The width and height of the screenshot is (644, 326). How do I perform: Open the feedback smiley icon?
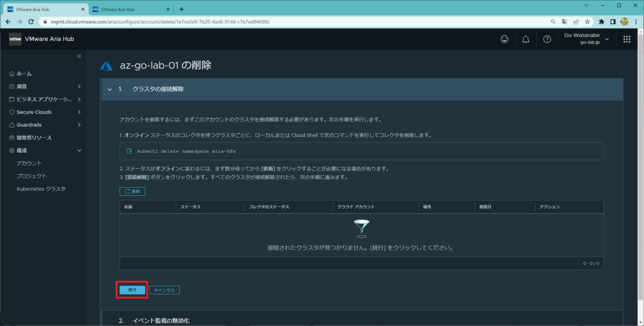[x=504, y=39]
